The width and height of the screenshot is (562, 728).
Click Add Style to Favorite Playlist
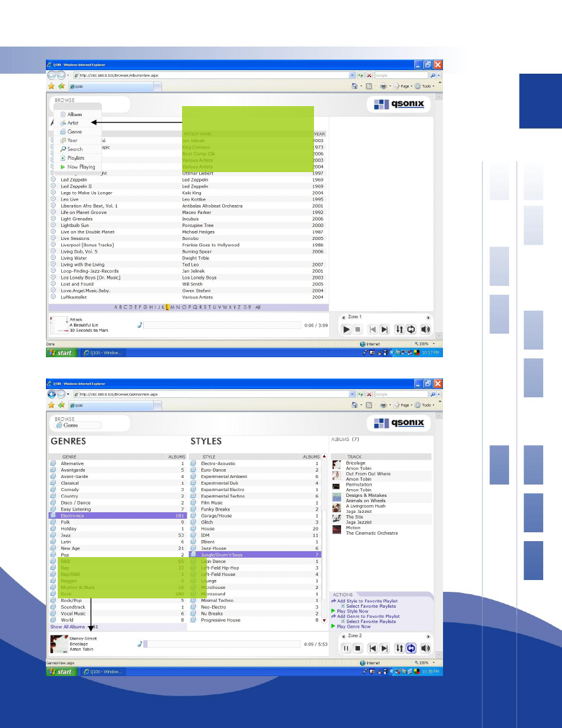tap(367, 601)
